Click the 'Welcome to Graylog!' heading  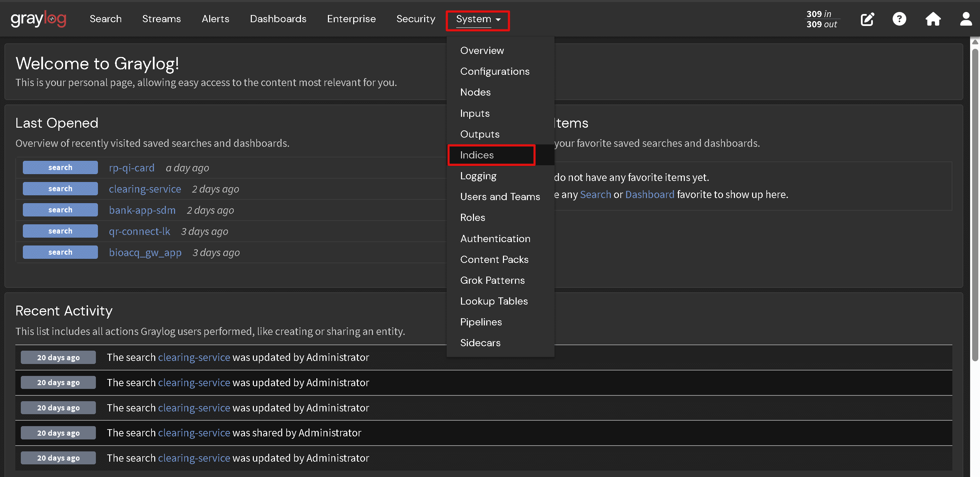pos(97,64)
